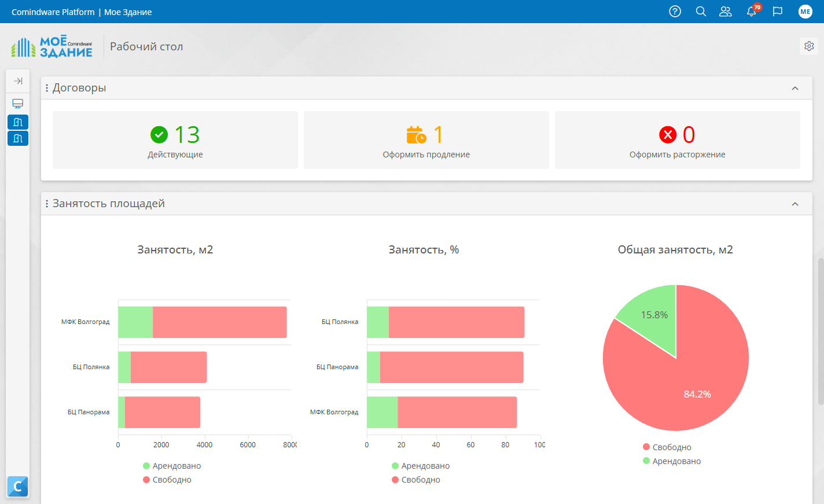Open search with magnifier icon
The image size is (824, 504).
tap(701, 12)
